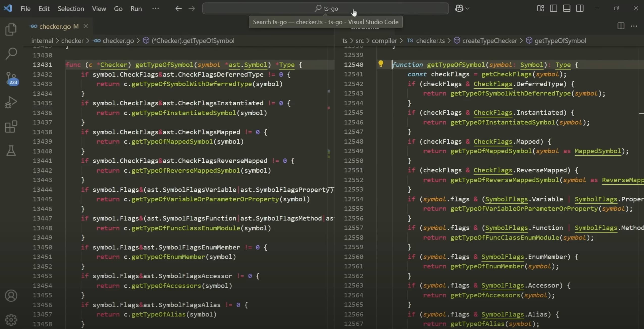Open the Run and Debug view

point(11,102)
